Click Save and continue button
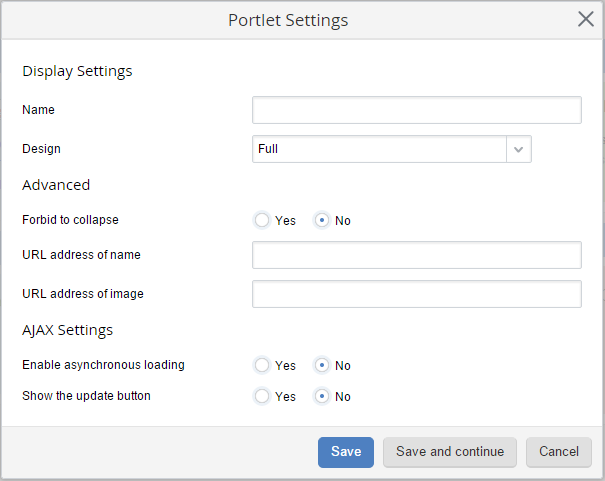 [x=450, y=452]
